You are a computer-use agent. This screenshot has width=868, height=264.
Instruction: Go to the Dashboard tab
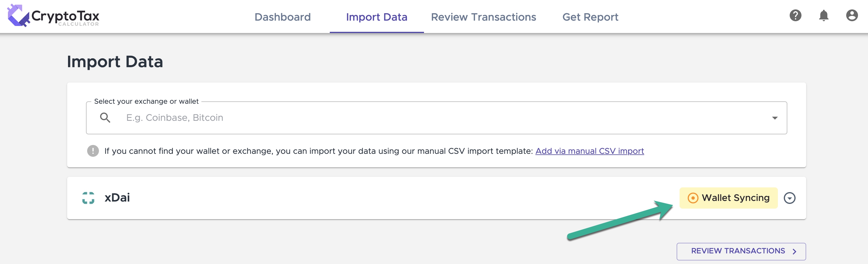pyautogui.click(x=282, y=17)
